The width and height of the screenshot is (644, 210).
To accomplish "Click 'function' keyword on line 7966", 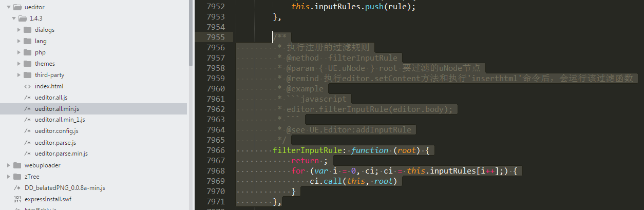I will pyautogui.click(x=370, y=150).
